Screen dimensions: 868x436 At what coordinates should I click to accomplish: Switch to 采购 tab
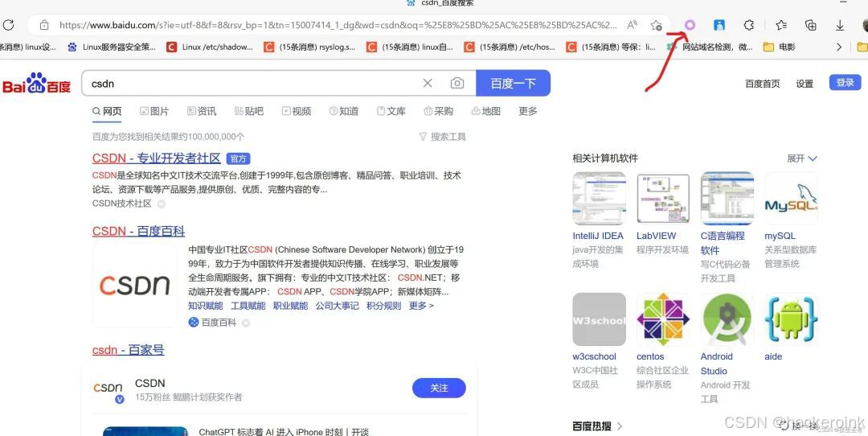pos(439,111)
